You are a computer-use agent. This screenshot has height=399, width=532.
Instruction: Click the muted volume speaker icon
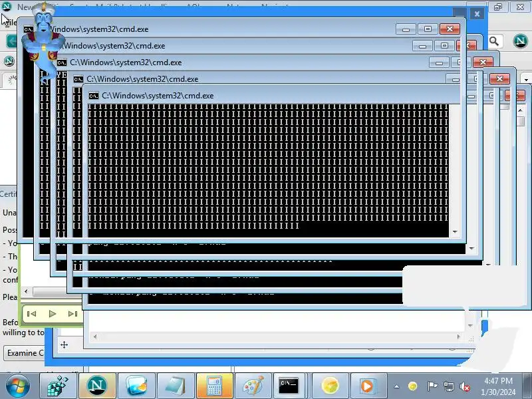(x=465, y=386)
